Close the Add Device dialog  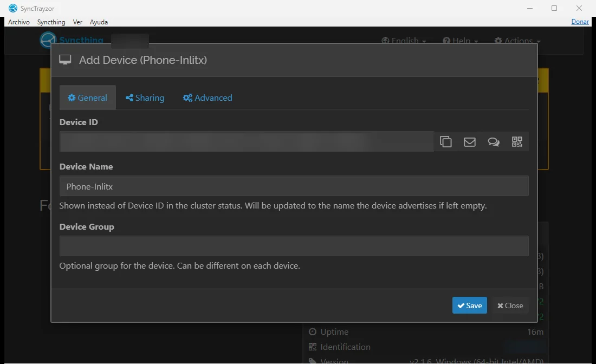pos(510,305)
